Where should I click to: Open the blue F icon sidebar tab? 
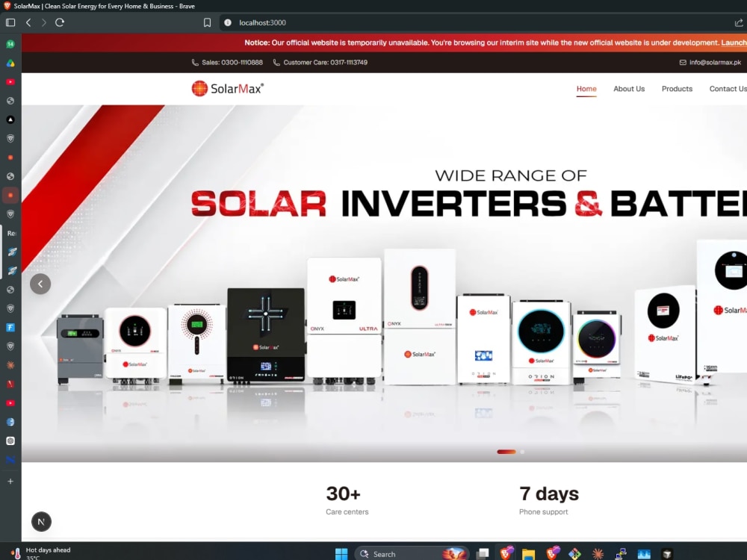click(x=10, y=328)
